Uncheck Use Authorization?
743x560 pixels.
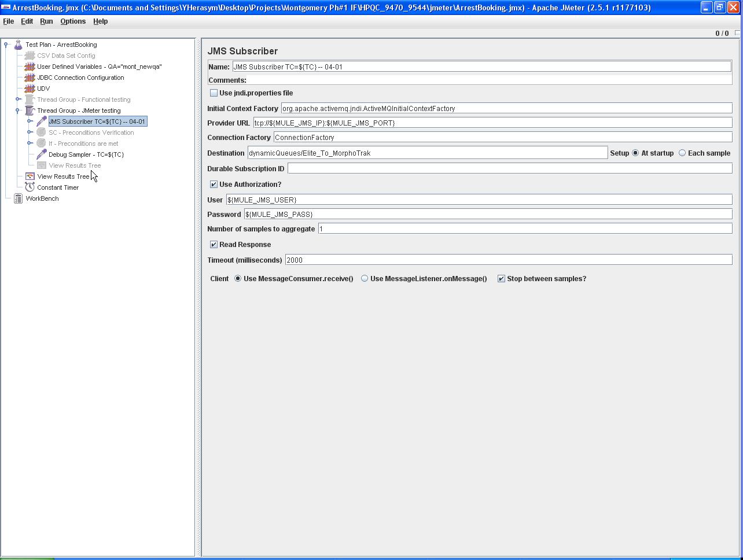[214, 184]
